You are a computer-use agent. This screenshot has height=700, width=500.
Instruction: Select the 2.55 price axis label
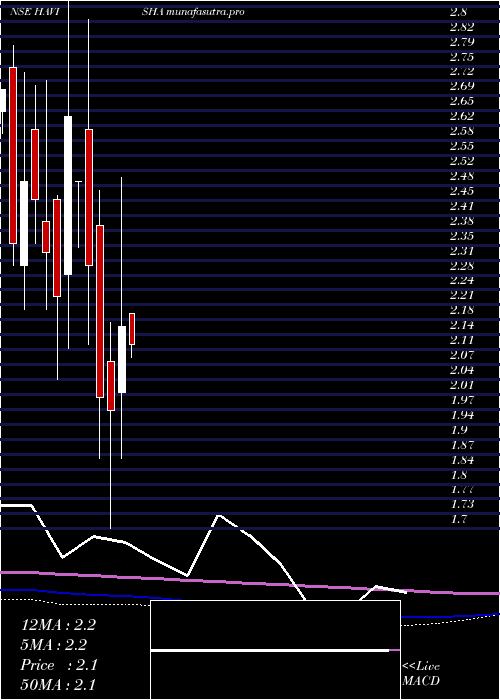click(x=462, y=146)
